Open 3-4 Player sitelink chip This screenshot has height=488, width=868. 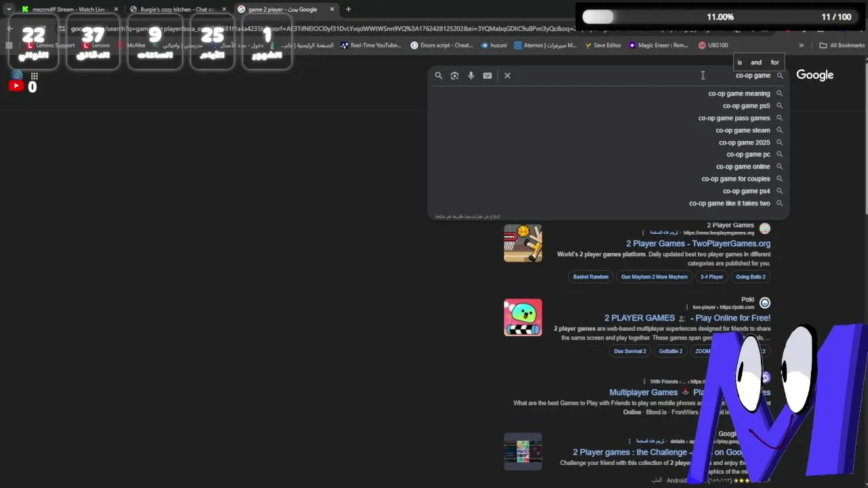[x=712, y=277]
